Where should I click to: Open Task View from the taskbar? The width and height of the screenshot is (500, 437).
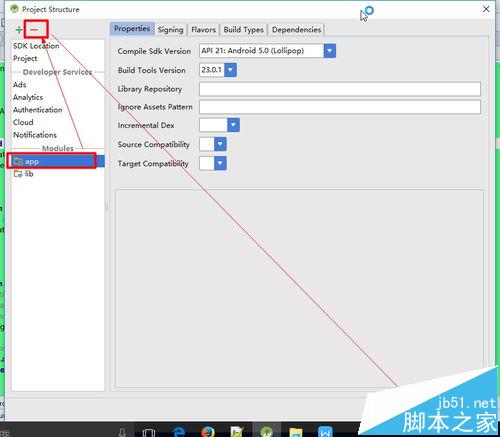(149, 432)
